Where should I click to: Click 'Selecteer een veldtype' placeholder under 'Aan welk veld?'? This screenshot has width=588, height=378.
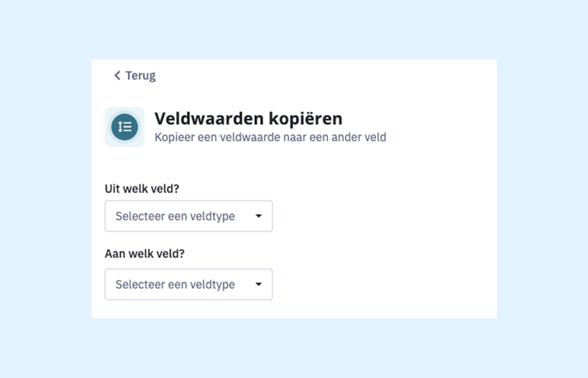(x=175, y=285)
